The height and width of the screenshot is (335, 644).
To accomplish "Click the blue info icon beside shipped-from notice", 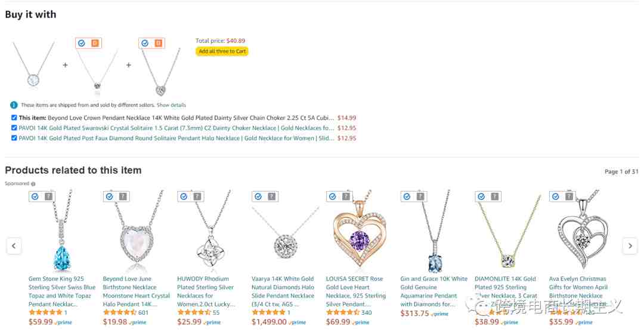I will (x=14, y=105).
